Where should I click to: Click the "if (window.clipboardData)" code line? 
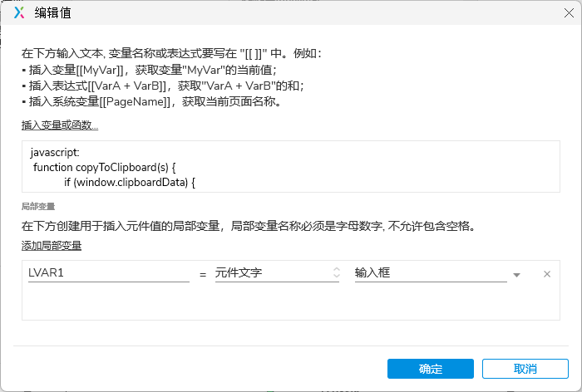pyautogui.click(x=129, y=181)
